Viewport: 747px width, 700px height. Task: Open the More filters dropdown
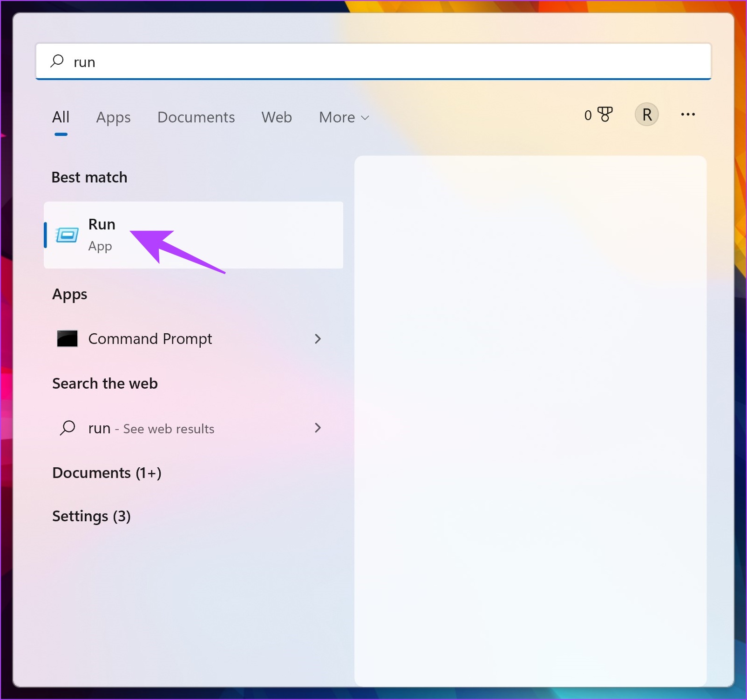tap(343, 118)
